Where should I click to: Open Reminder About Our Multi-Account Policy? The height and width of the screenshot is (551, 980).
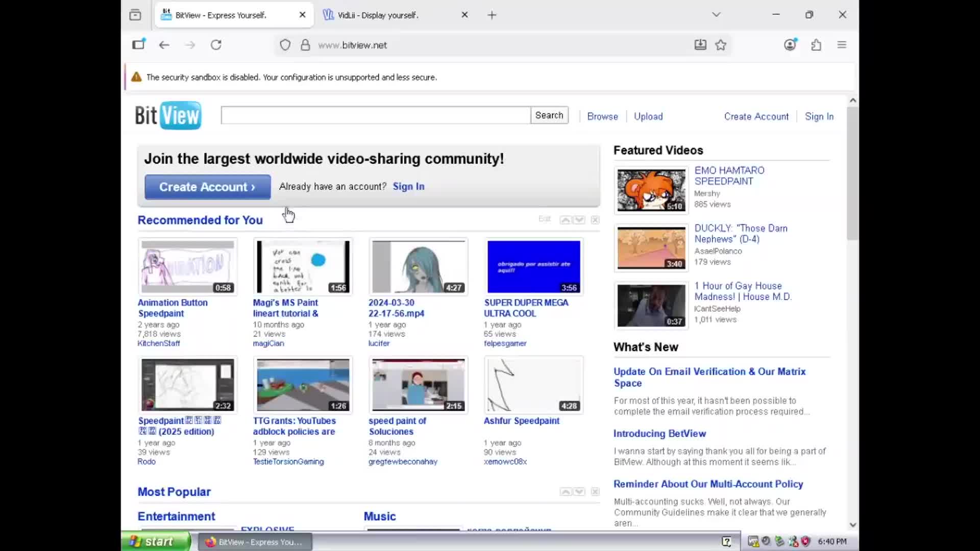[x=708, y=484]
